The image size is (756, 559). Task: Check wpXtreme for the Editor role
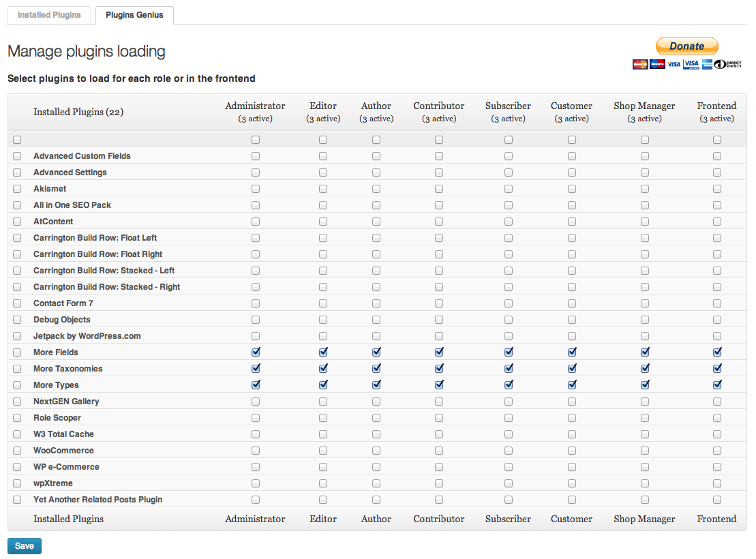coord(323,483)
